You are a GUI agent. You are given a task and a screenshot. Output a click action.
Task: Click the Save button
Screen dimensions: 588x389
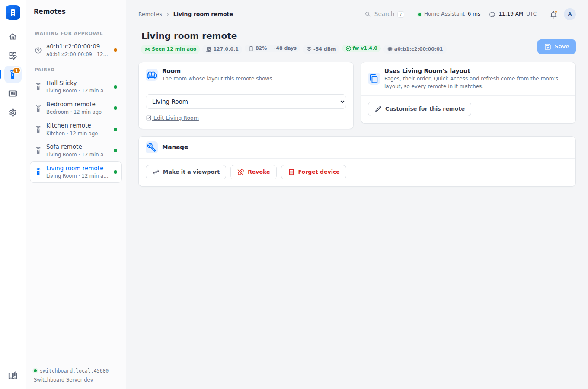tap(556, 47)
